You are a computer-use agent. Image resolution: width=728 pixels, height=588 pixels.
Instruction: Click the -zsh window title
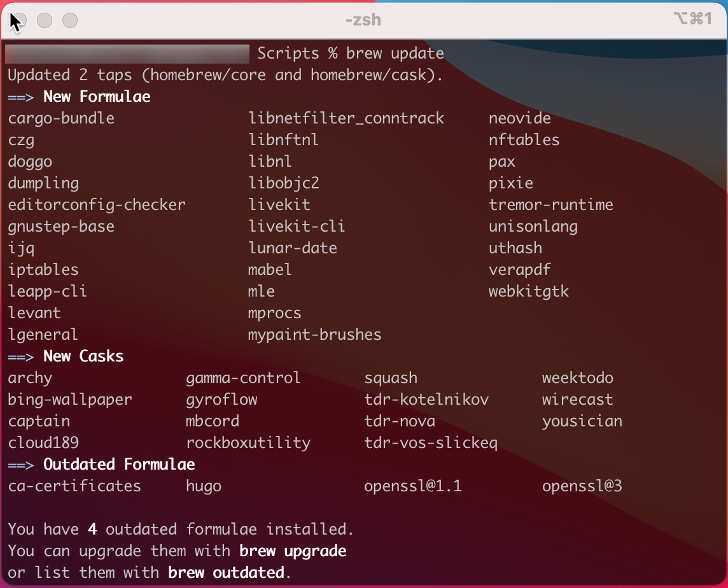click(363, 20)
